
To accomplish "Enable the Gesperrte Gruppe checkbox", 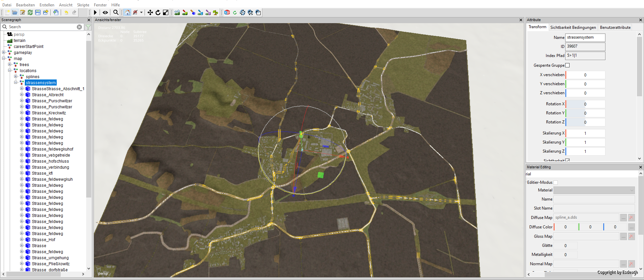I will [568, 65].
